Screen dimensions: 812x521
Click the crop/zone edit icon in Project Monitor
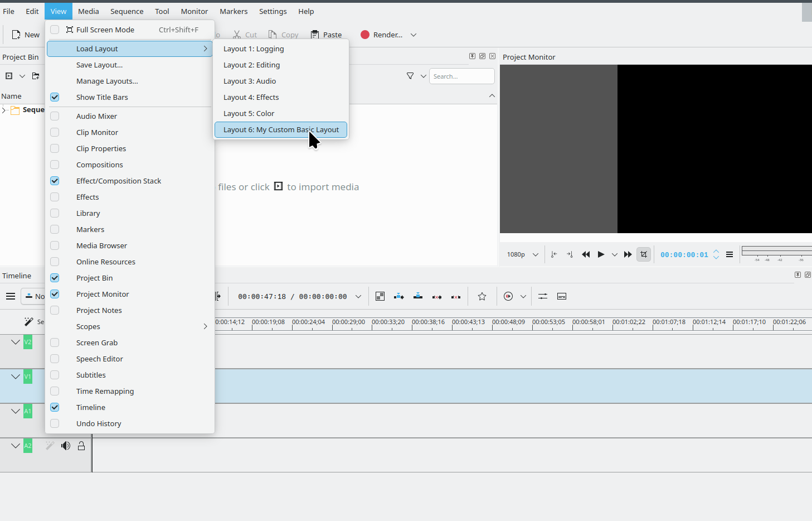point(644,254)
